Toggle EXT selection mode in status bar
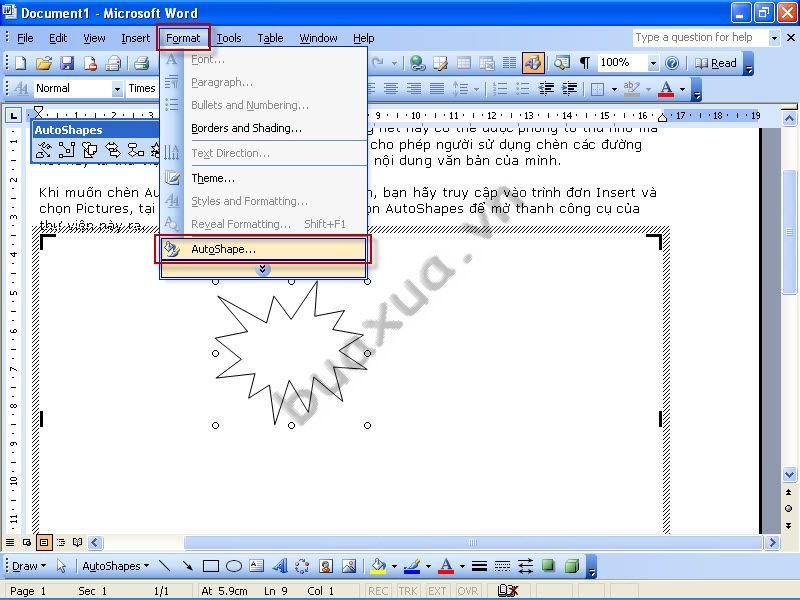 pyautogui.click(x=437, y=591)
